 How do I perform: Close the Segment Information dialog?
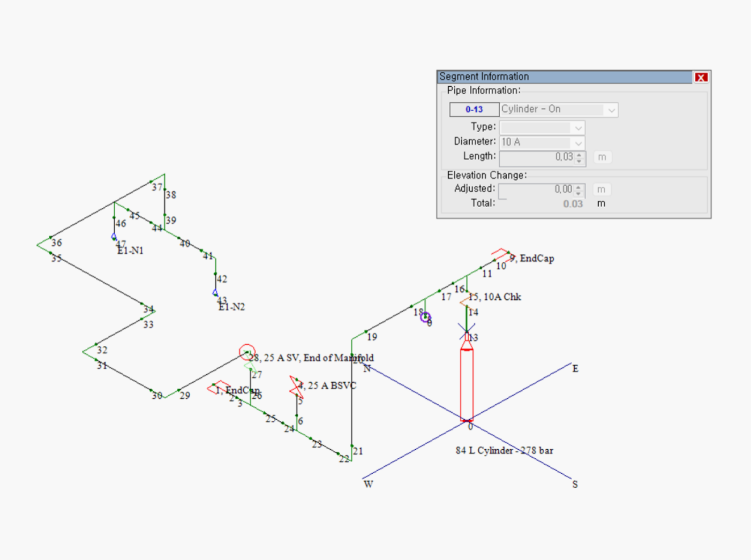(701, 78)
